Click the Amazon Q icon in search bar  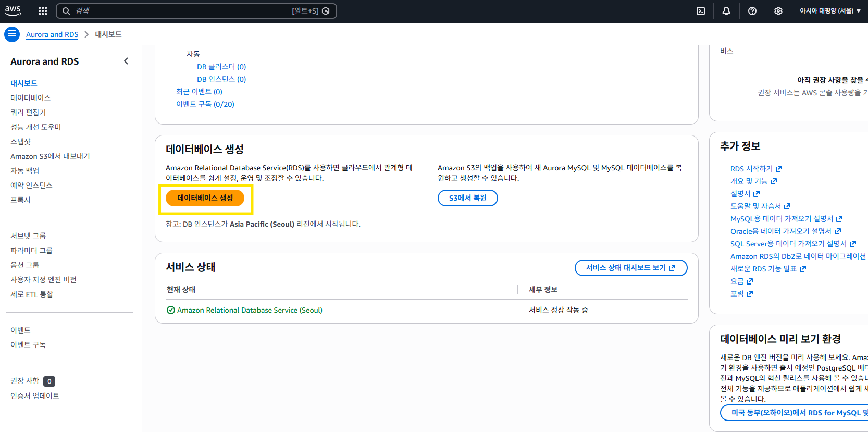tap(326, 11)
